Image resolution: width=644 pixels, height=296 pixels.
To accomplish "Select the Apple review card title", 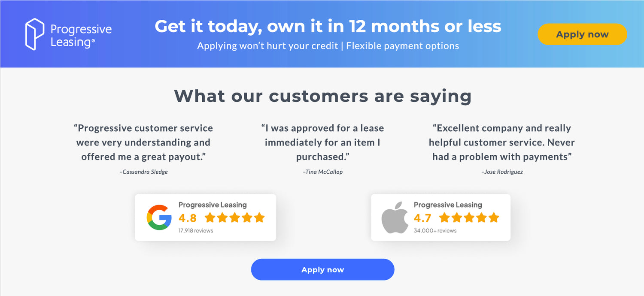I will click(x=448, y=205).
